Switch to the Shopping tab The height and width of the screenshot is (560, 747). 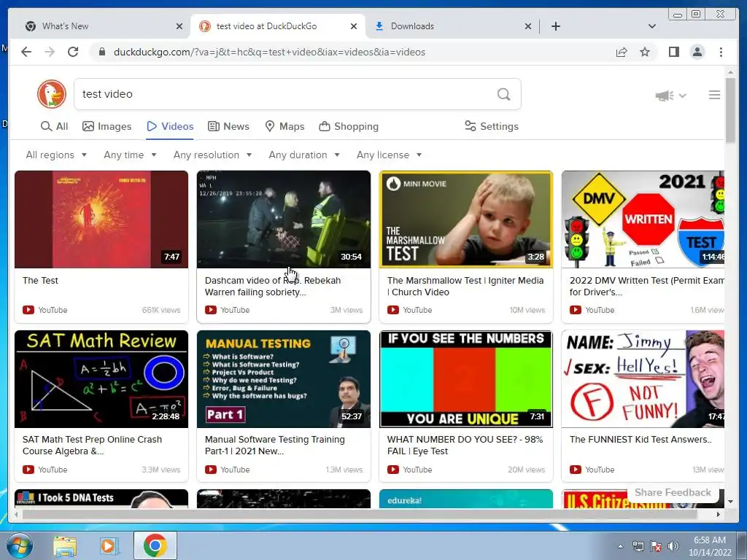coord(349,126)
